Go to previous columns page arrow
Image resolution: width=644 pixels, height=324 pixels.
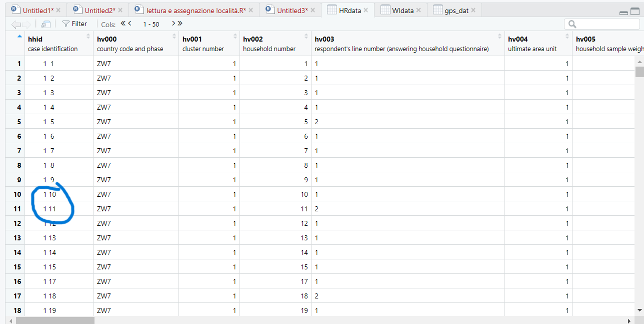point(130,24)
